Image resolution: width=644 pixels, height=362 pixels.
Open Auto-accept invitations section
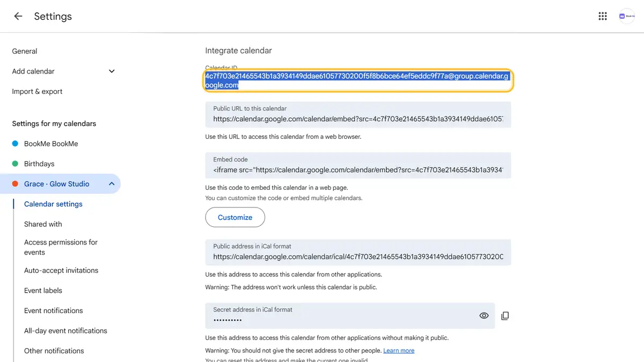point(61,271)
